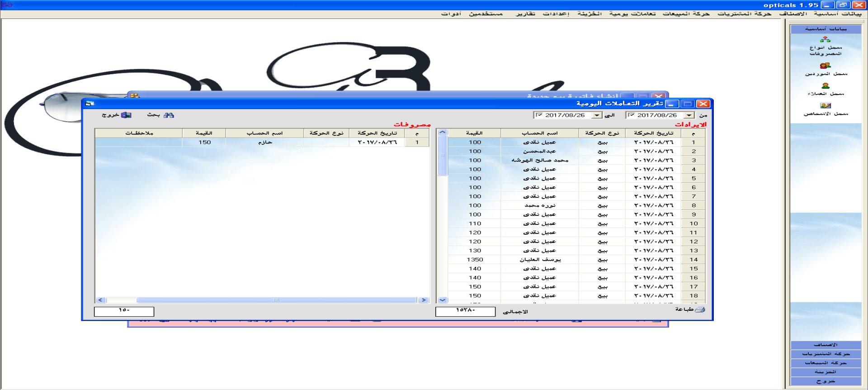Select the حركة المشتريات sidebar panel button

[826, 354]
